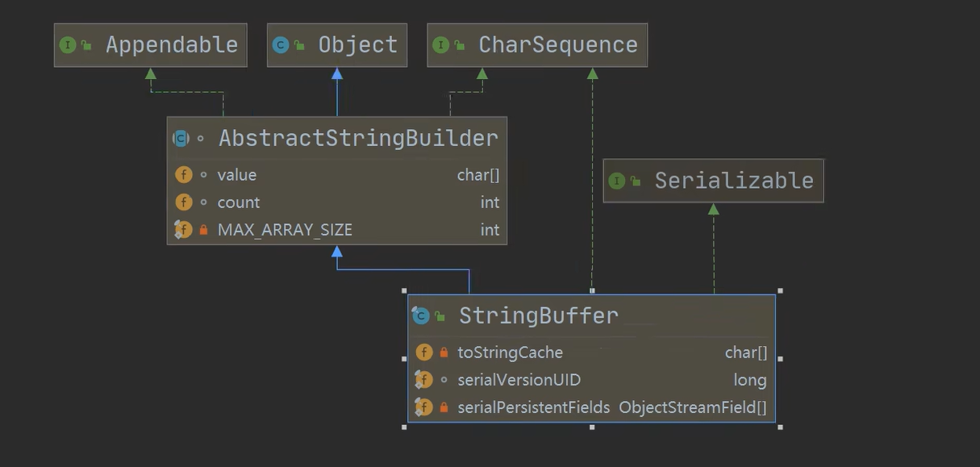Click the long type of serialVersionUID
This screenshot has height=467, width=980.
(x=750, y=380)
